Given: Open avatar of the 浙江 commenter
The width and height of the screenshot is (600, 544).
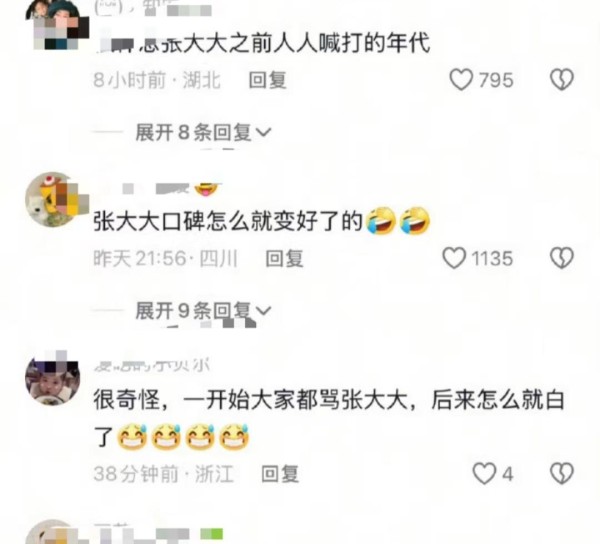Looking at the screenshot, I should pos(52,378).
